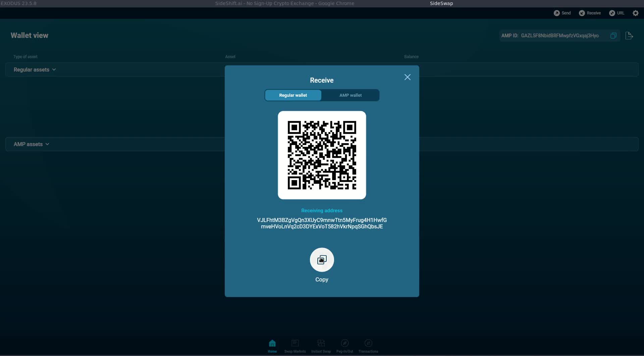Open the Swap Markets tab
The width and height of the screenshot is (644, 356).
[x=295, y=346]
